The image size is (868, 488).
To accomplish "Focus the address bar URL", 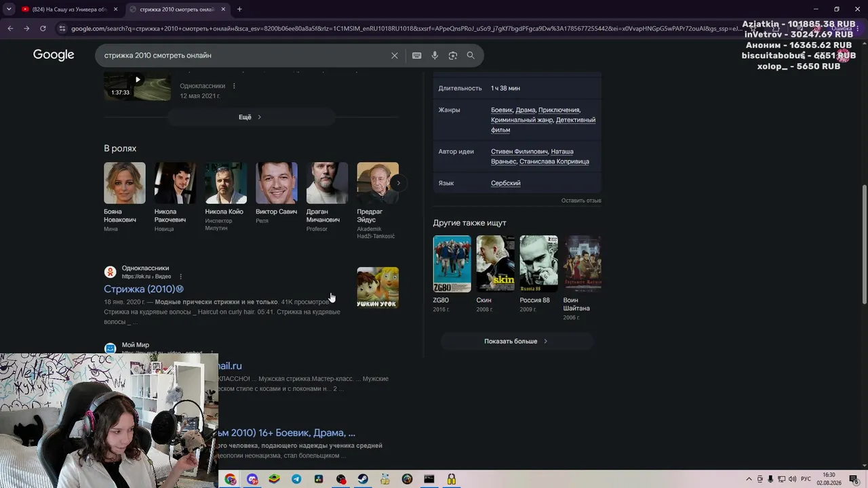I will point(407,28).
